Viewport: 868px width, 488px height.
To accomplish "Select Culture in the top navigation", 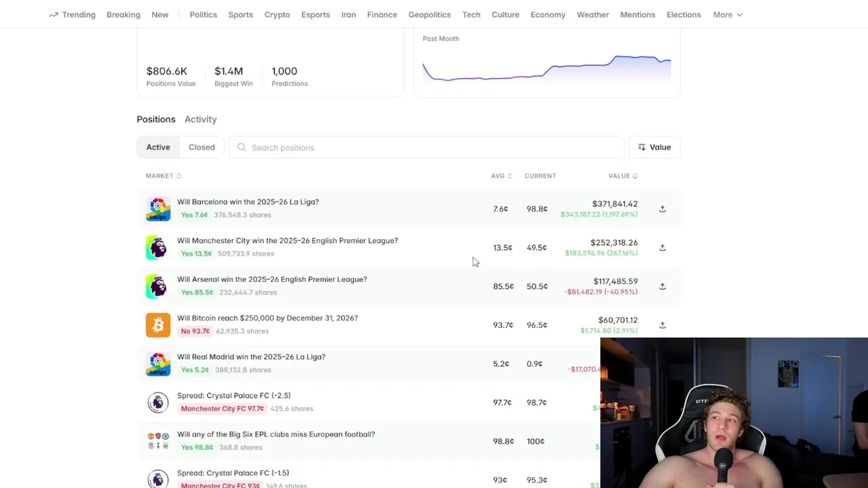I will click(505, 14).
